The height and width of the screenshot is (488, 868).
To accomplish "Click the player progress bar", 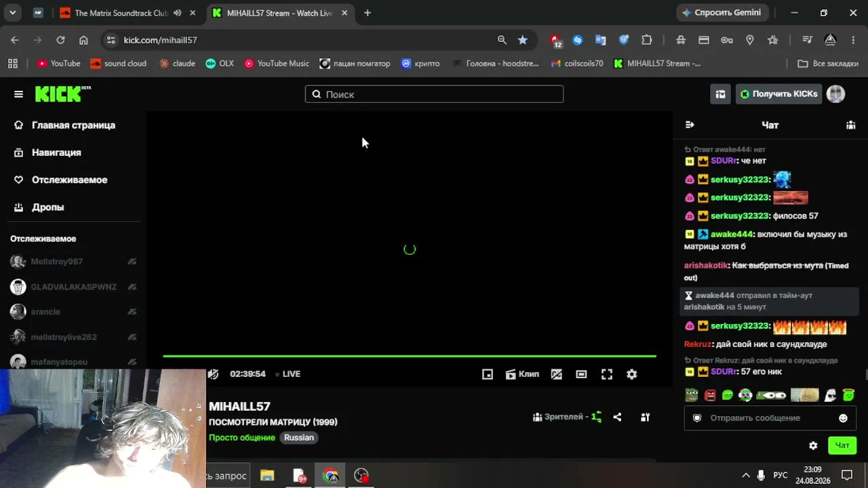I will 410,356.
